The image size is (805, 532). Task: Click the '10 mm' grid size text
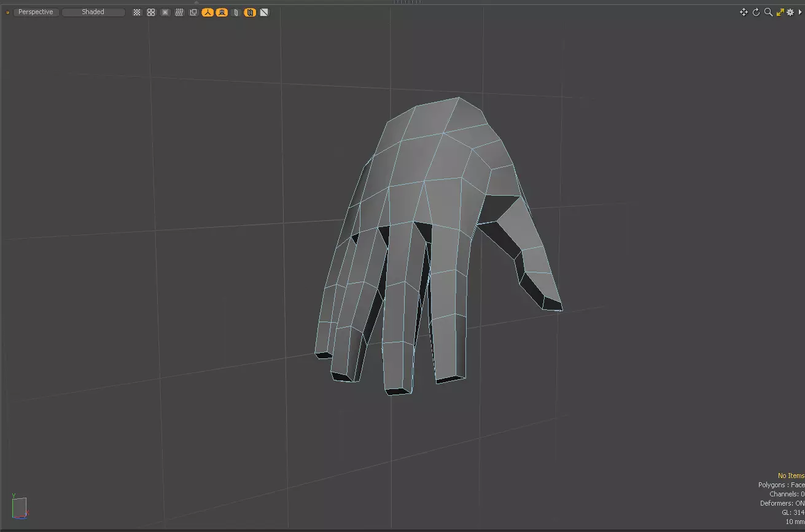[795, 522]
